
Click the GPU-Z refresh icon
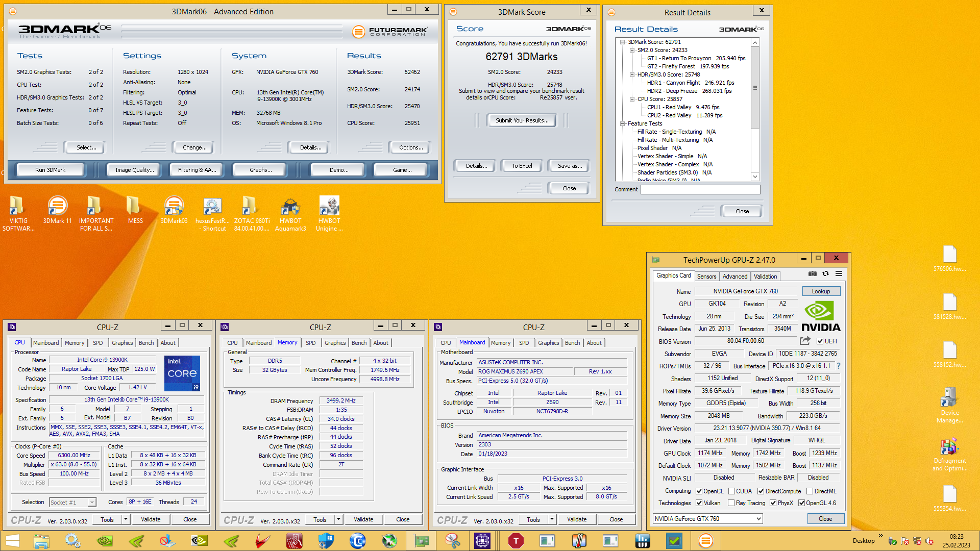point(825,274)
